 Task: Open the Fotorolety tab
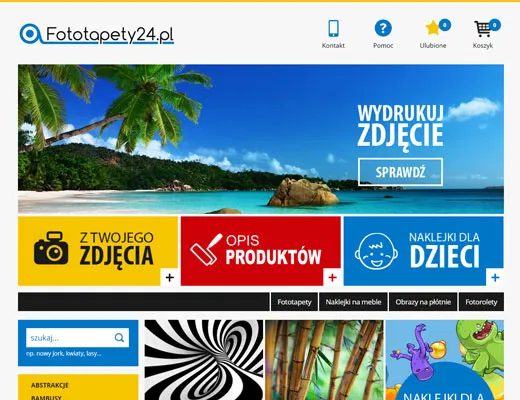coord(481,302)
